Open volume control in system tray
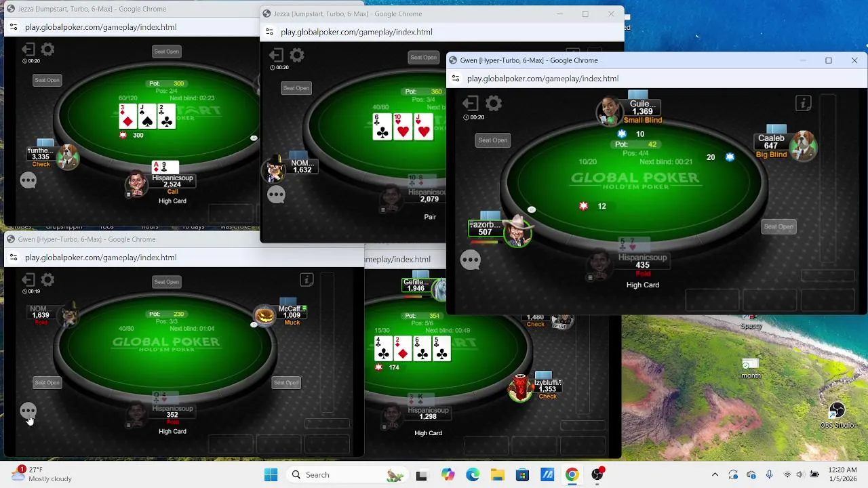Viewport: 868px width, 488px height. tap(800, 474)
